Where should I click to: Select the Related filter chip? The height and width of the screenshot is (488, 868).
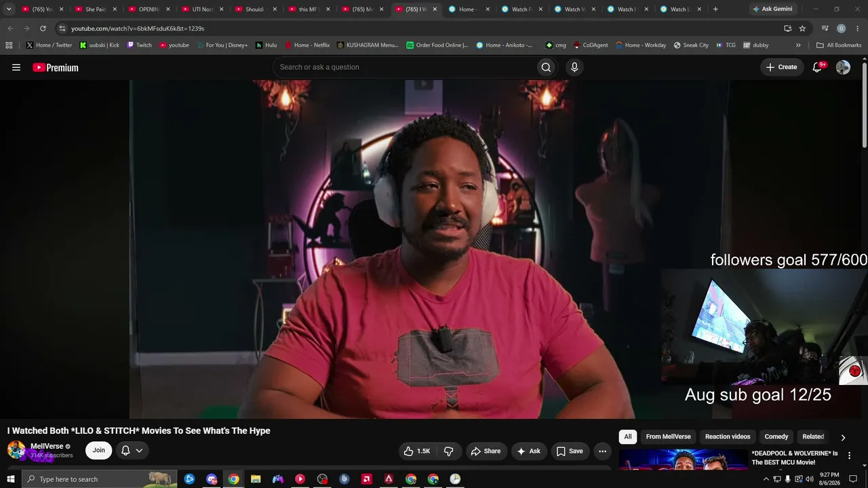(x=813, y=436)
